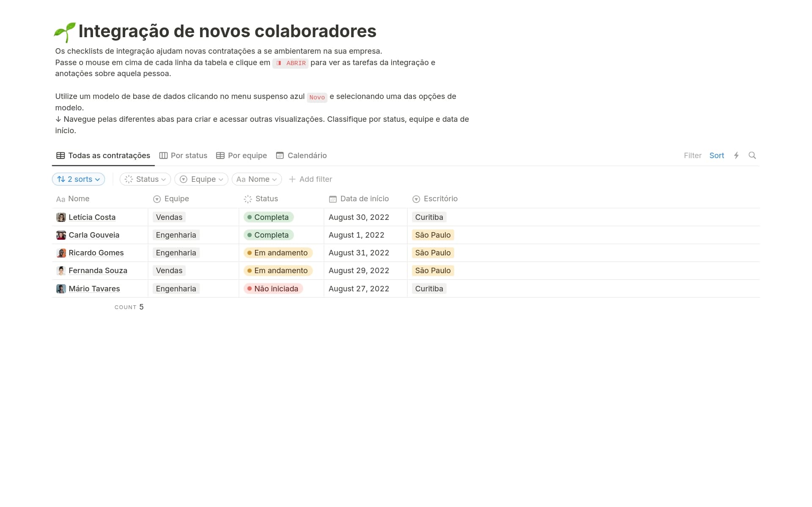Screen dimensions: 812x507
Task: Open the Nome filter dropdown
Action: [256, 179]
